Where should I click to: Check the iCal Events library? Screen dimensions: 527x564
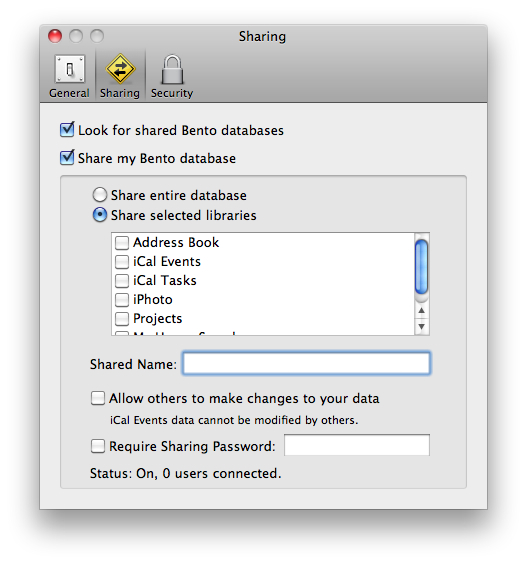click(122, 262)
